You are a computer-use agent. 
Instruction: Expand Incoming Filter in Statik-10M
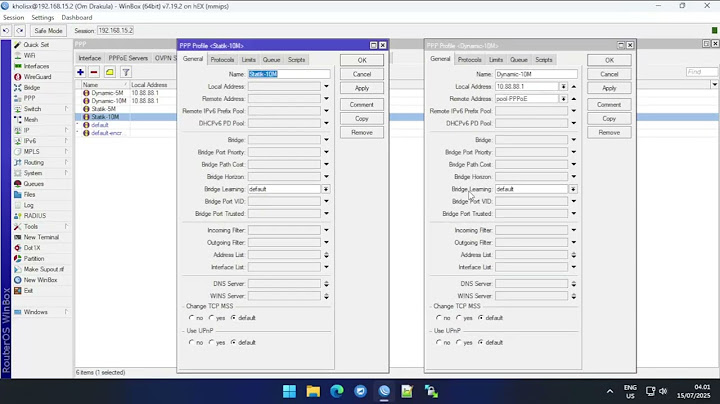click(x=326, y=230)
